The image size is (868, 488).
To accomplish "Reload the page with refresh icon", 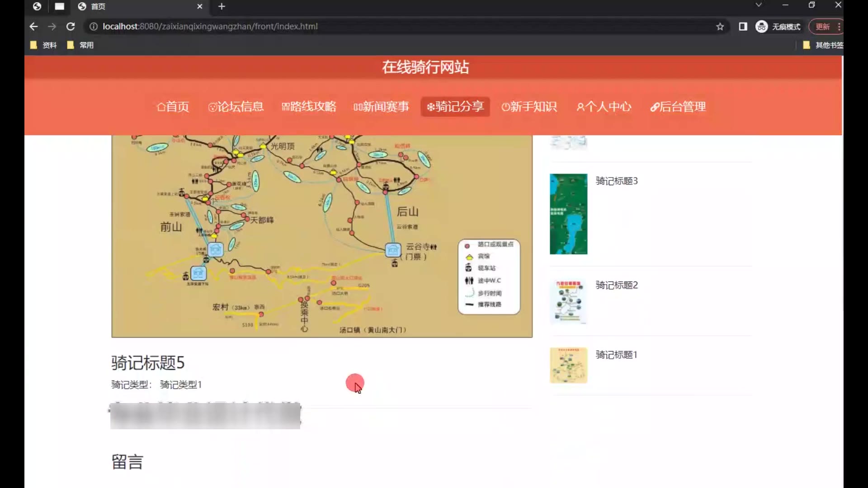I will coord(71,27).
